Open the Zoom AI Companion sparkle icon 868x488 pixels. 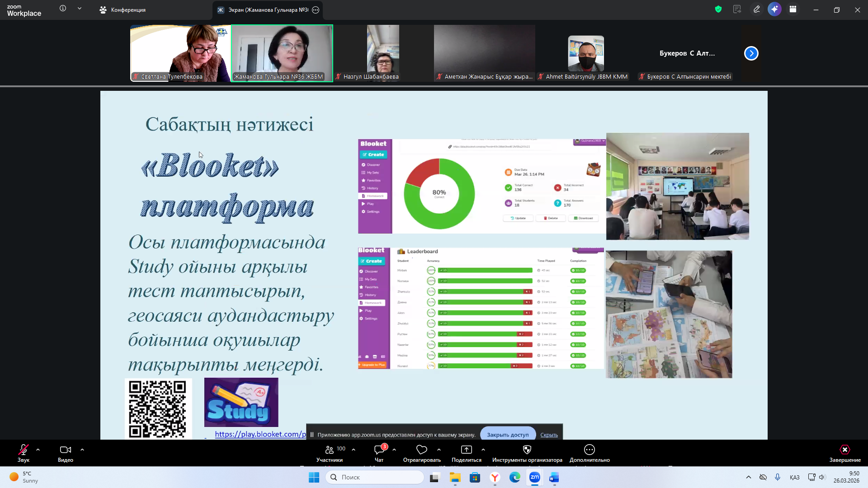pyautogui.click(x=774, y=9)
